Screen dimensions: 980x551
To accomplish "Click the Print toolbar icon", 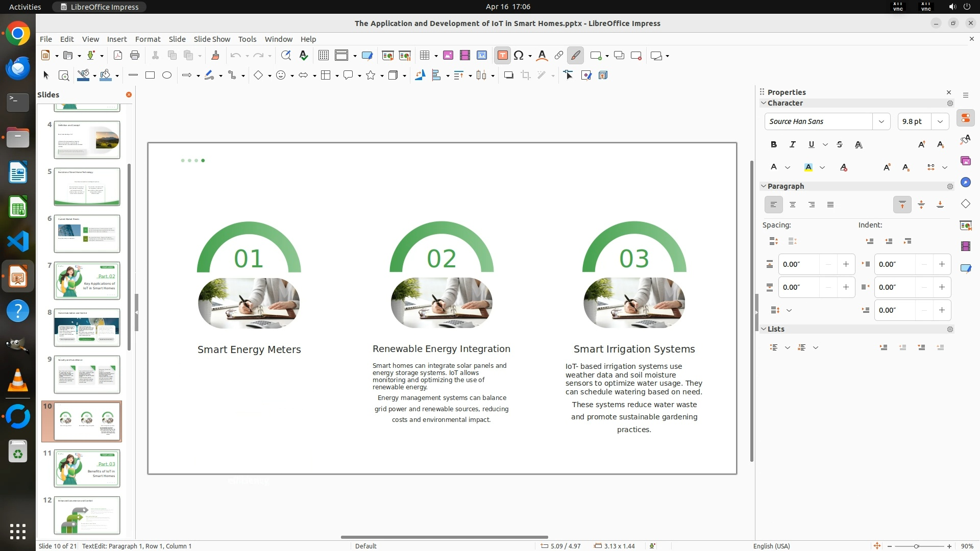I will tap(135, 56).
